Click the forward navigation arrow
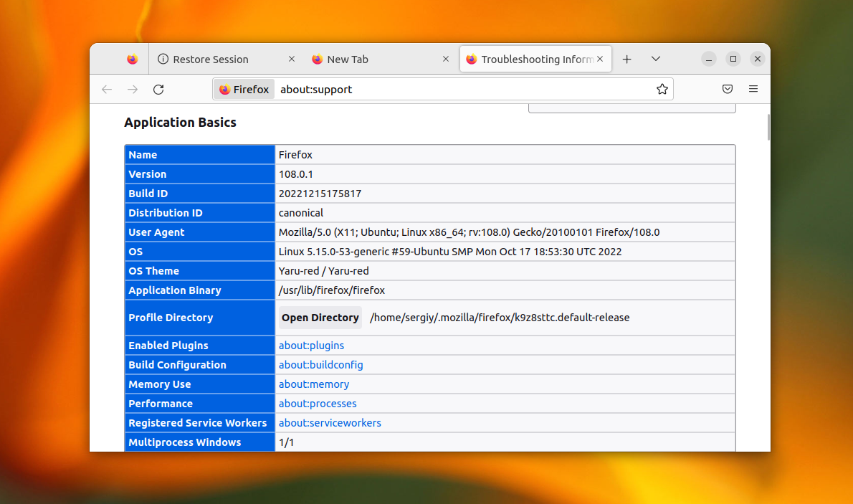The width and height of the screenshot is (853, 504). 133,90
